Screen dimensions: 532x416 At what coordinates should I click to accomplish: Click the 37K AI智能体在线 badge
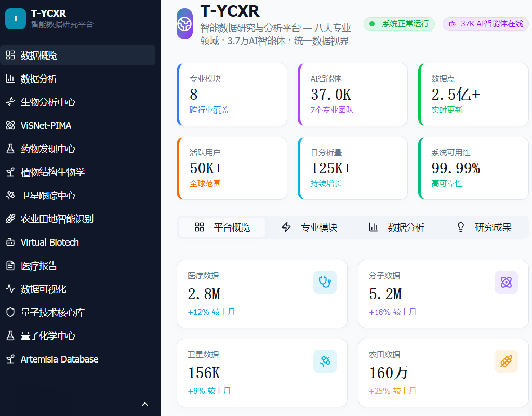487,24
